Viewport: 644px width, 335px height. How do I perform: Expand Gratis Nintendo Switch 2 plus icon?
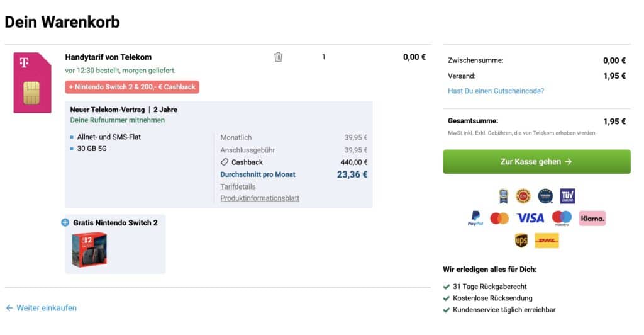(65, 222)
